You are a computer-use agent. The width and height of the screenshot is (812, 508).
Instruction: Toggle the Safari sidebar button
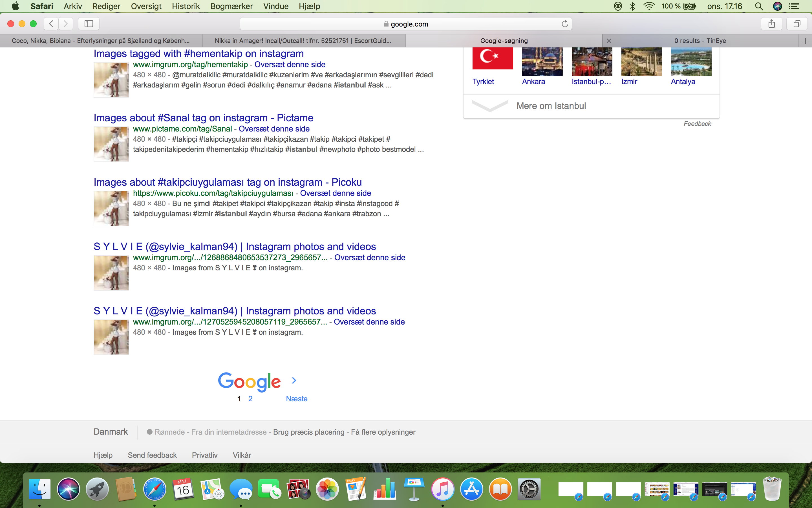coord(89,23)
